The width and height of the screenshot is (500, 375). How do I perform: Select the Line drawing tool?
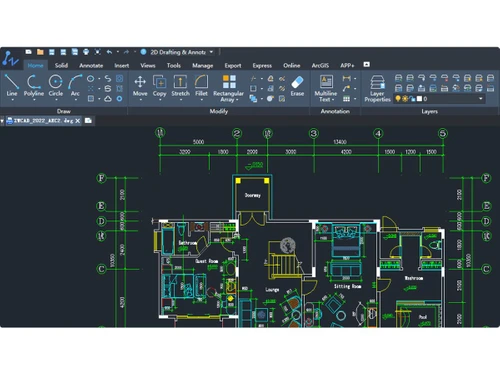coord(12,85)
